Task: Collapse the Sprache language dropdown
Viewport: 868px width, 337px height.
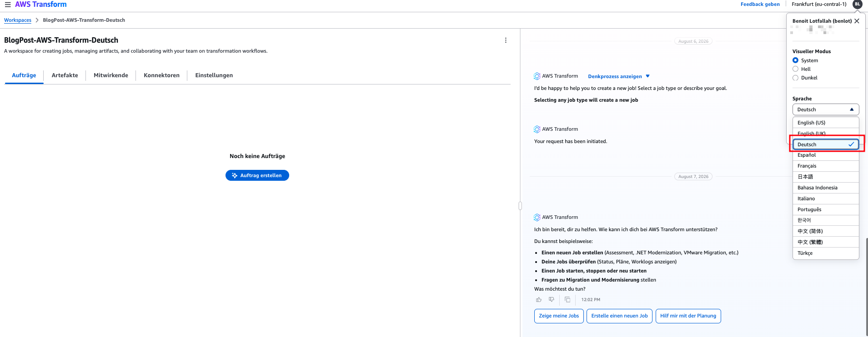Action: 826,109
